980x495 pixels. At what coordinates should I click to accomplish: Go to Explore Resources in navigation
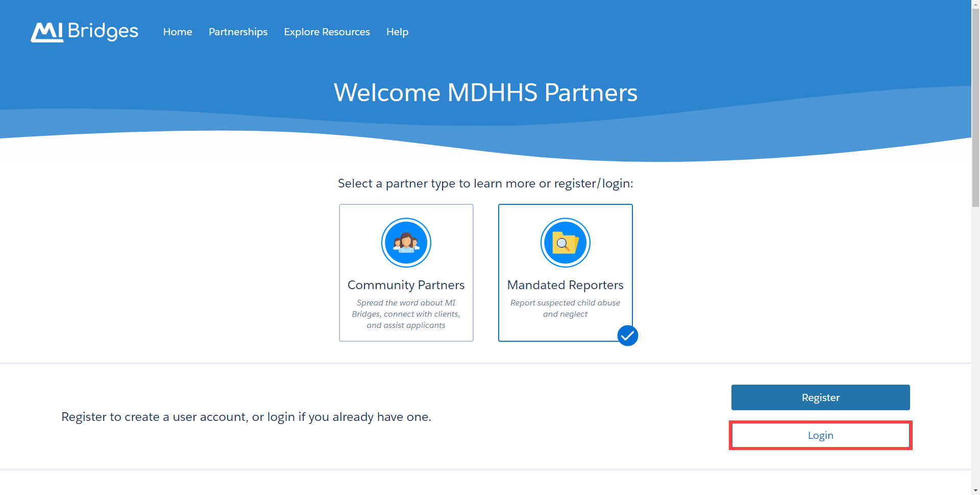327,32
